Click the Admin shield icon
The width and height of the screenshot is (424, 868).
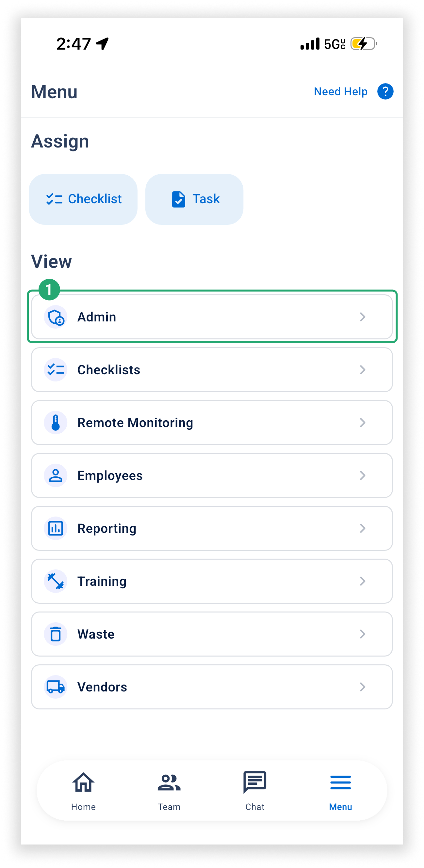click(56, 317)
